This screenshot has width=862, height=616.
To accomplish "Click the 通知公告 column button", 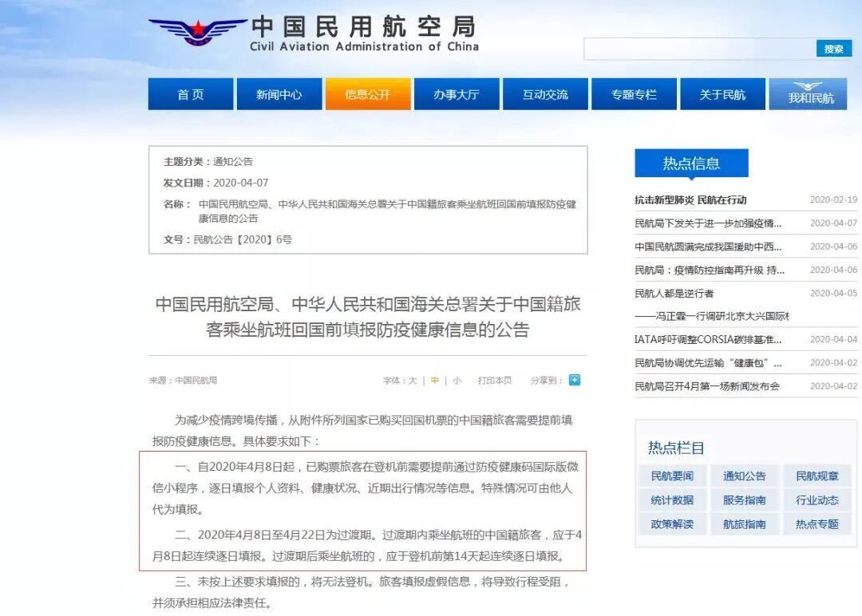I will (x=745, y=476).
